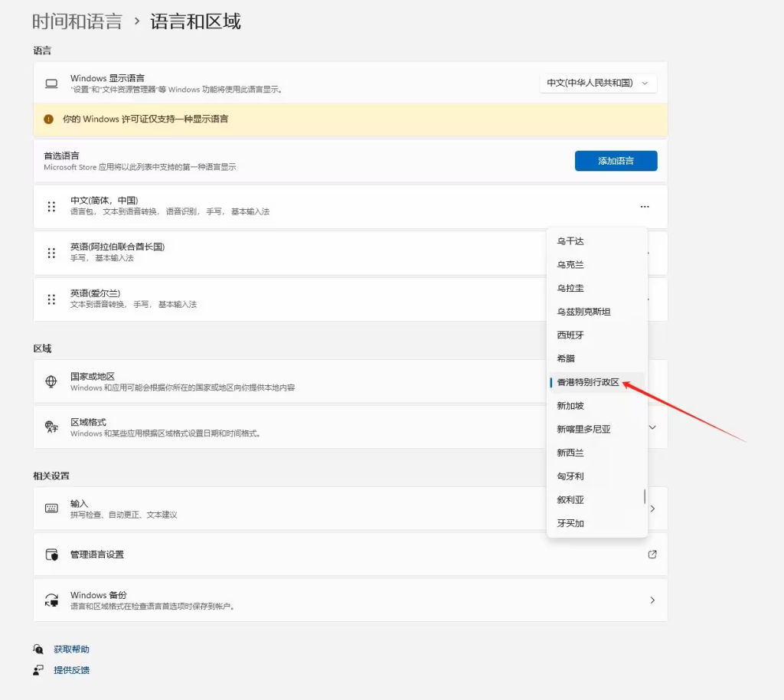The height and width of the screenshot is (700, 784).
Task: Expand the 区域格式 section chevron
Action: (652, 427)
